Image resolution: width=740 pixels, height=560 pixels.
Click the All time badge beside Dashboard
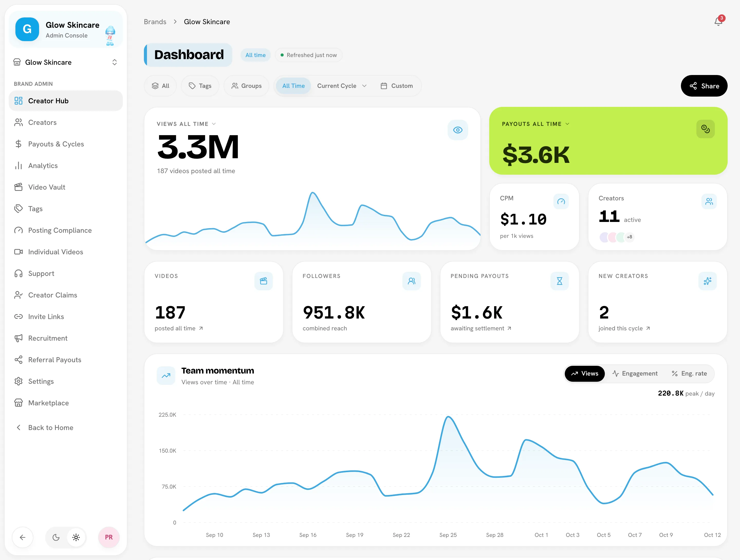pos(256,55)
